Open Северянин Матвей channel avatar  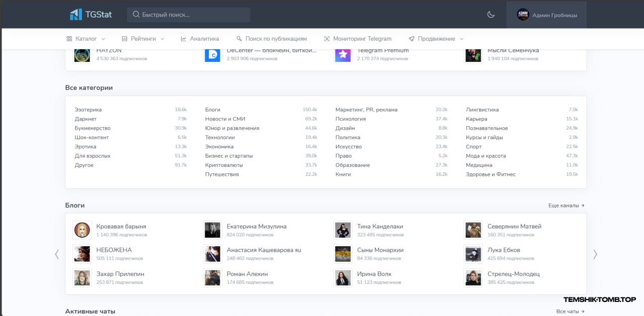coord(473,230)
